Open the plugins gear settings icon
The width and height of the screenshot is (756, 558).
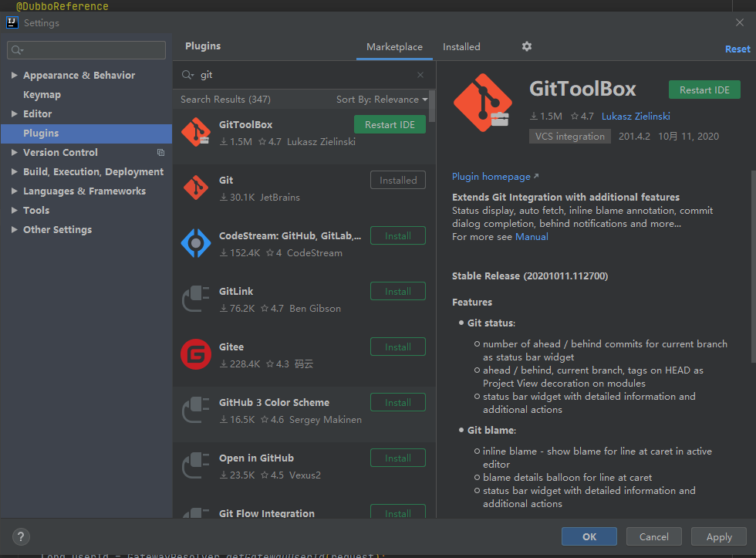click(x=526, y=46)
